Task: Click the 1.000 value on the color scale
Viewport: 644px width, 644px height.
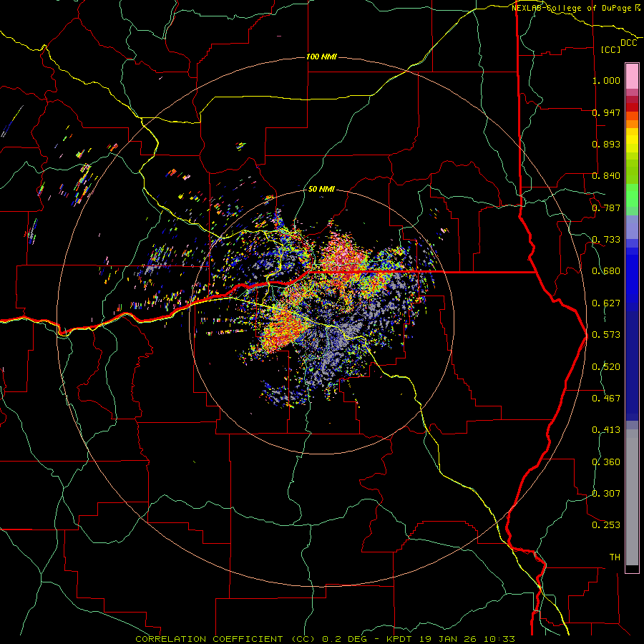Action: [x=606, y=80]
